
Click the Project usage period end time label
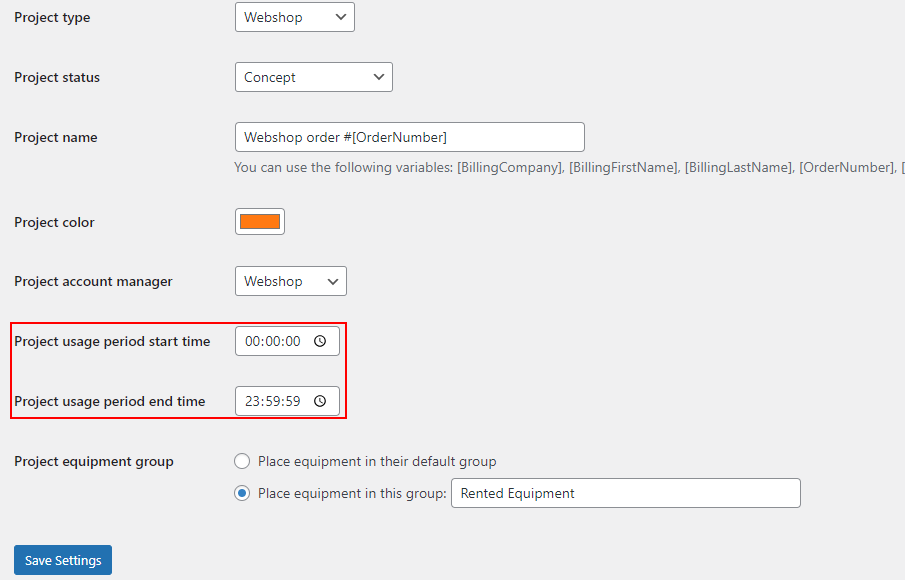[110, 402]
